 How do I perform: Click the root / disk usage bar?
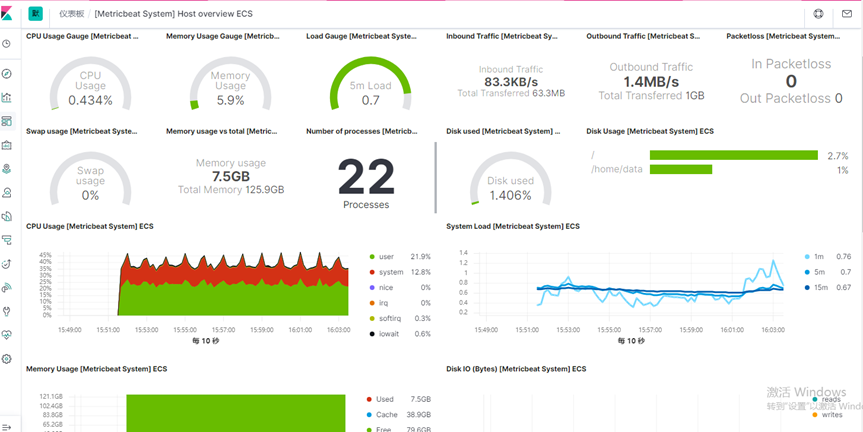[x=734, y=156]
